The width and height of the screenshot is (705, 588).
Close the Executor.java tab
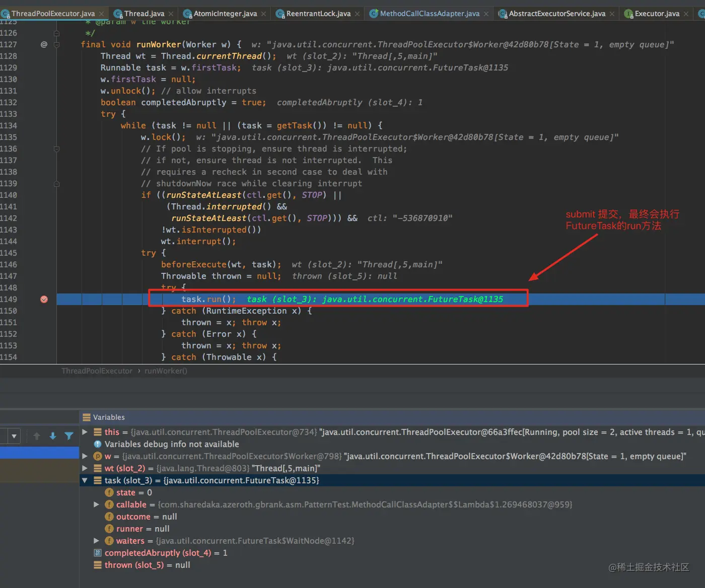coord(686,14)
